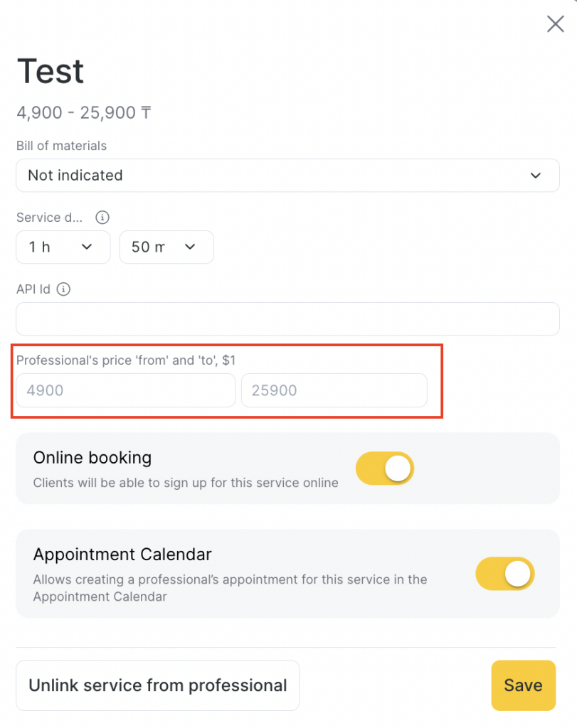
Task: Save the service settings
Action: coord(523,685)
